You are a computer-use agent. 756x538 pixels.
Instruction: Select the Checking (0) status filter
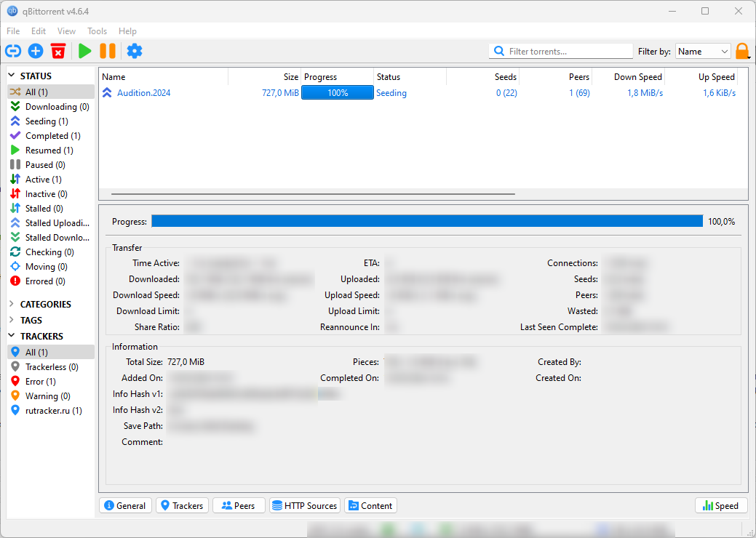click(x=51, y=252)
